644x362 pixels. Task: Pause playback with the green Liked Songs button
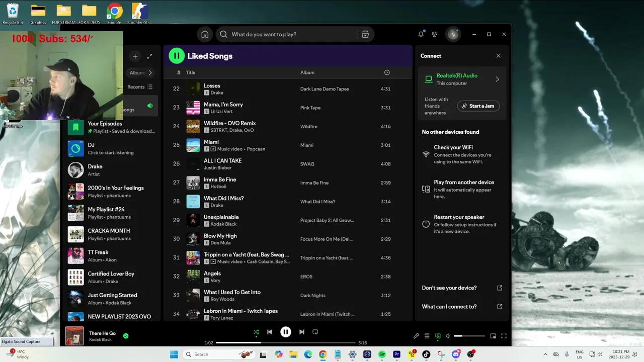177,56
